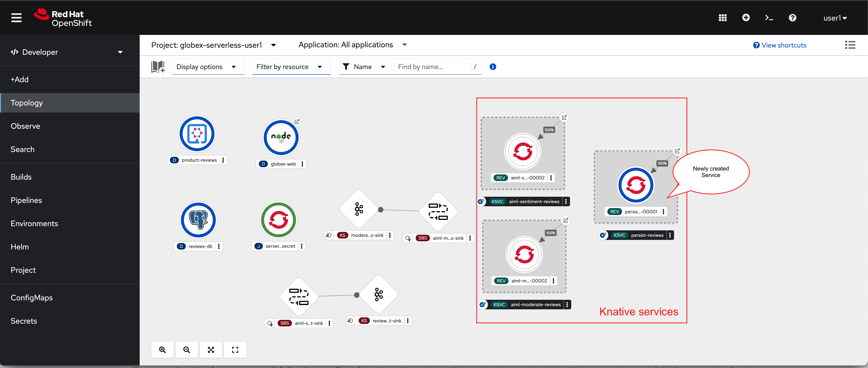Open the Observe menu section
Screen dimensions: 868x368
25,126
